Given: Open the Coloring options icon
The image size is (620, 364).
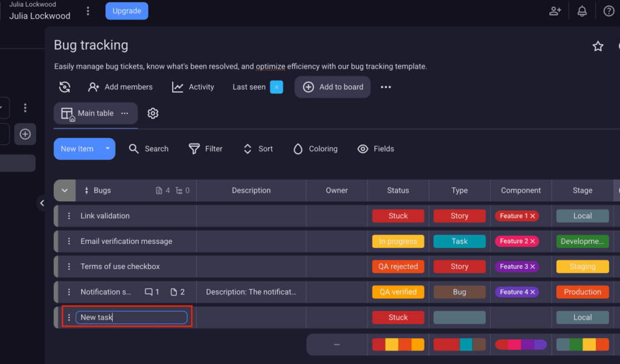Looking at the screenshot, I should click(297, 149).
